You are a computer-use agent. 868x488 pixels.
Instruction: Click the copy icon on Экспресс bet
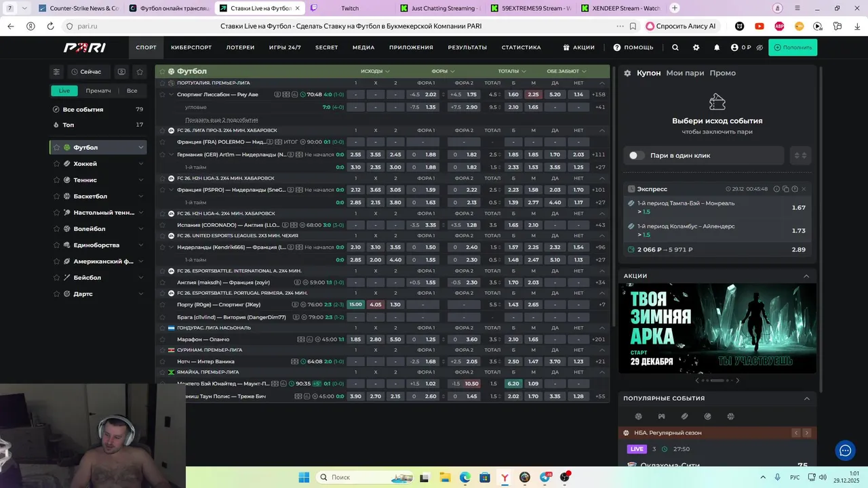[x=785, y=189]
